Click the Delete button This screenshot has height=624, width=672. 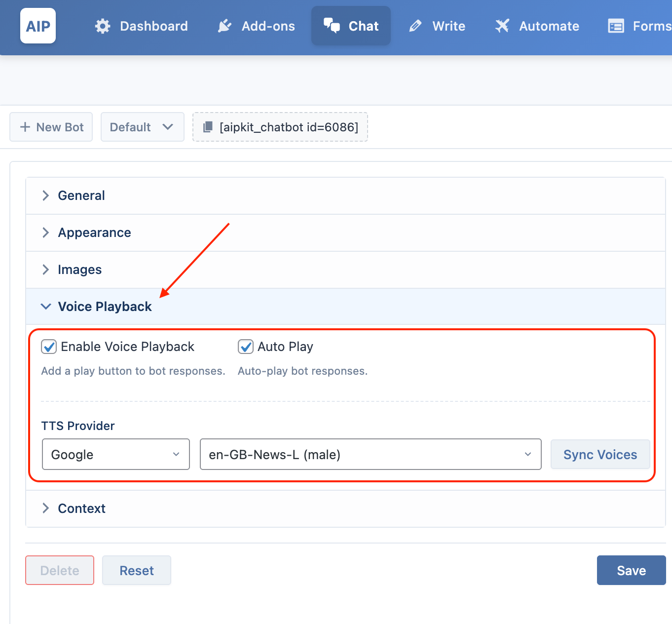[60, 570]
